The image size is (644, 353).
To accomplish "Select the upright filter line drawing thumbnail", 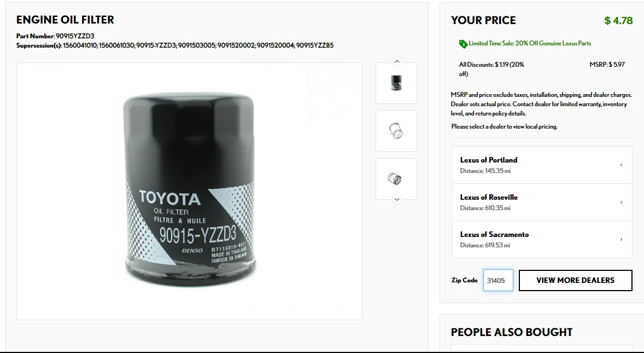I will pyautogui.click(x=396, y=131).
